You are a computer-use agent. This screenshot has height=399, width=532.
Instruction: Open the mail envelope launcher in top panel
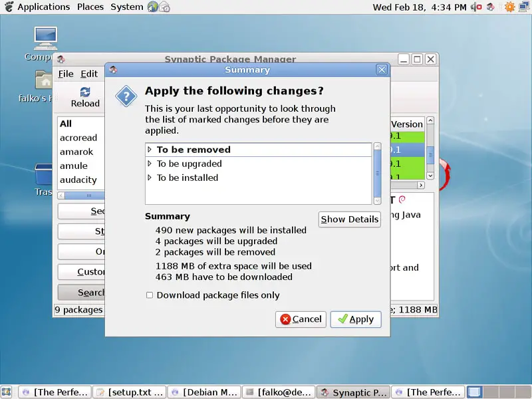(164, 7)
